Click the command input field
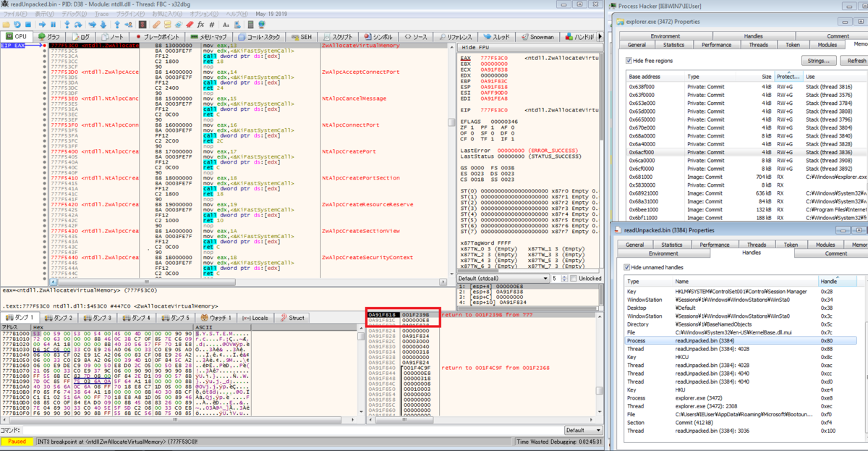Screen dimensions: 868x451 293,430
